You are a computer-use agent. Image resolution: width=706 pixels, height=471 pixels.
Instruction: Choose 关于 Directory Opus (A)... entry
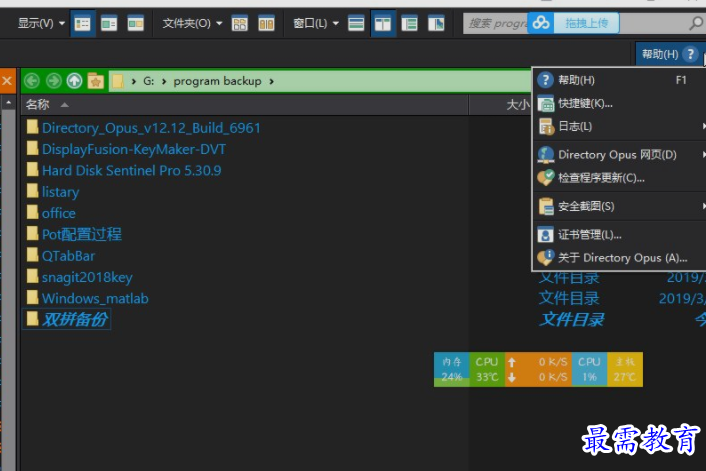619,258
